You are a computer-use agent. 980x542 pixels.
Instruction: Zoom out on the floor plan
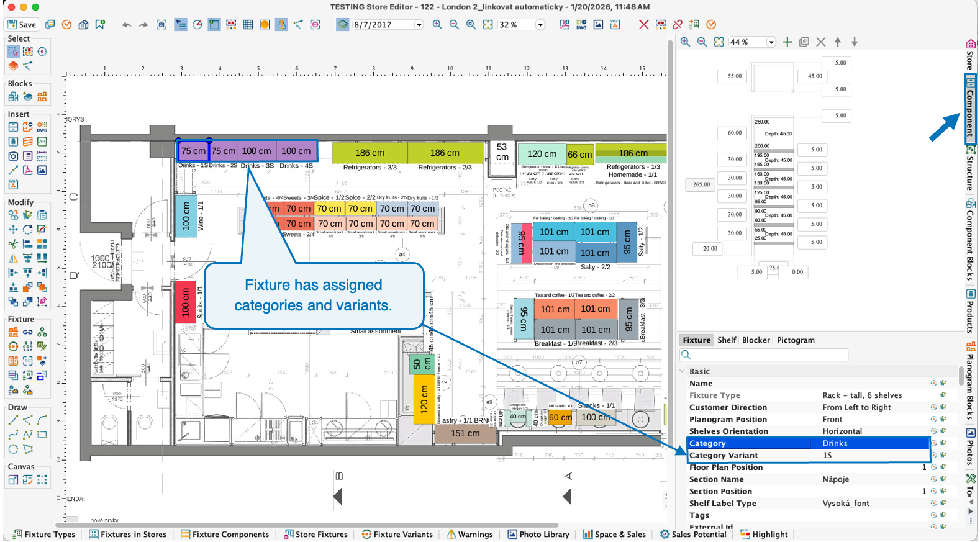click(x=454, y=25)
